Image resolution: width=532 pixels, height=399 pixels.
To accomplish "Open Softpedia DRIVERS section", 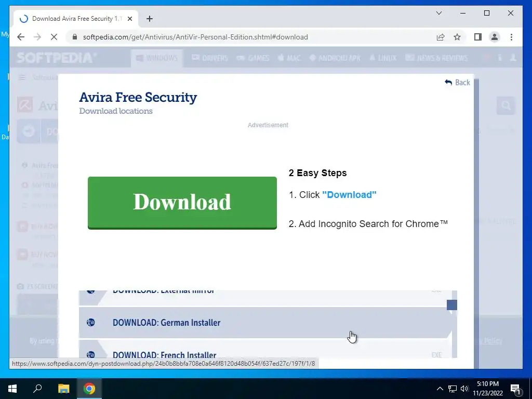I will click(x=210, y=58).
